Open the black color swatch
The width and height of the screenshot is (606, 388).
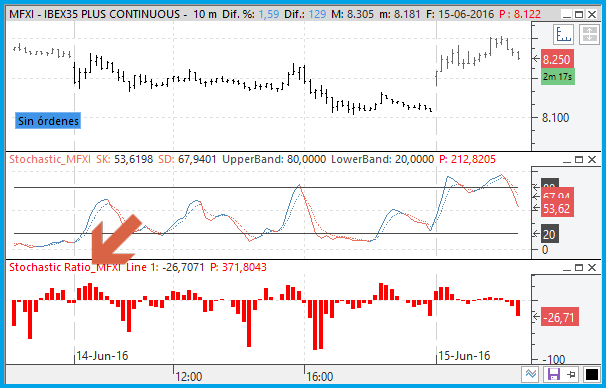[x=592, y=374]
